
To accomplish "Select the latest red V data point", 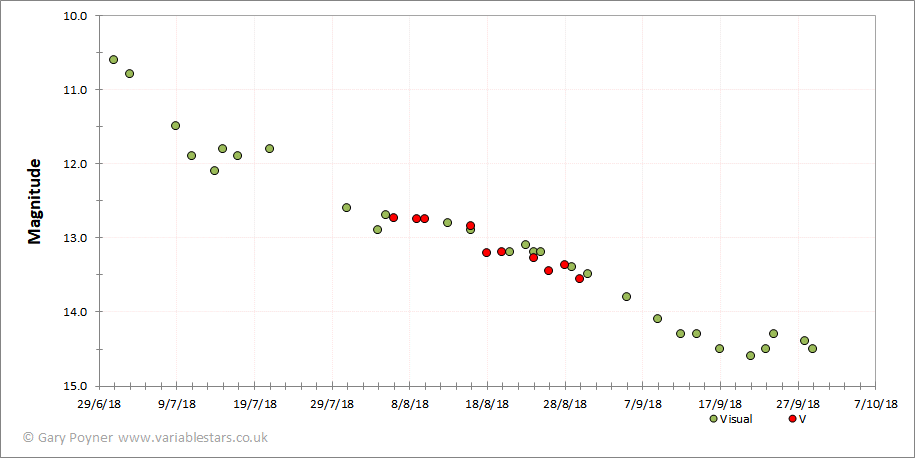I will (x=579, y=279).
